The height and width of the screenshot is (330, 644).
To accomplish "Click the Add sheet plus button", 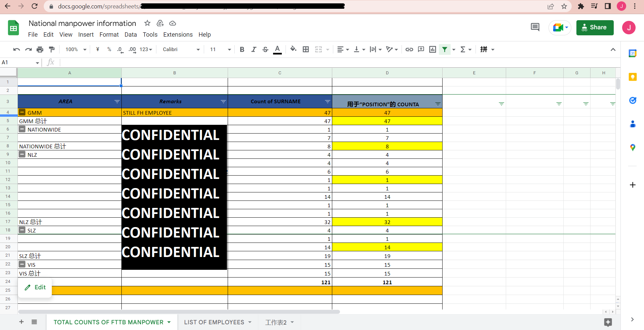I will (x=22, y=322).
